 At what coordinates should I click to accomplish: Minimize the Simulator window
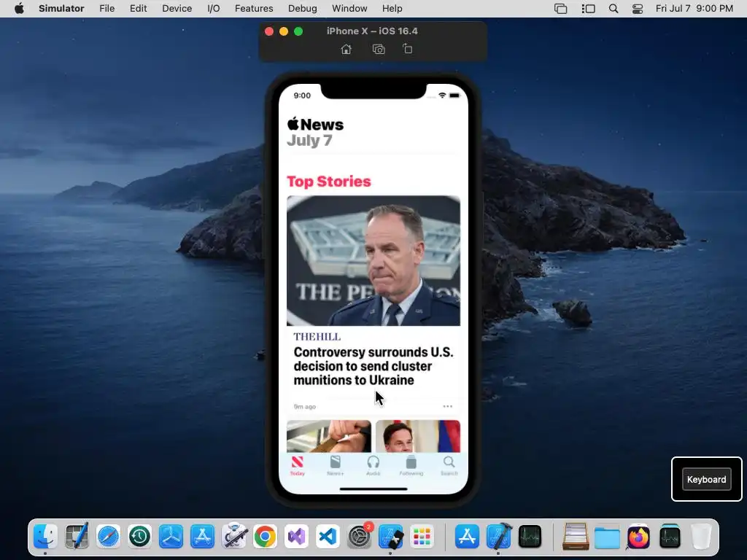pos(284,31)
